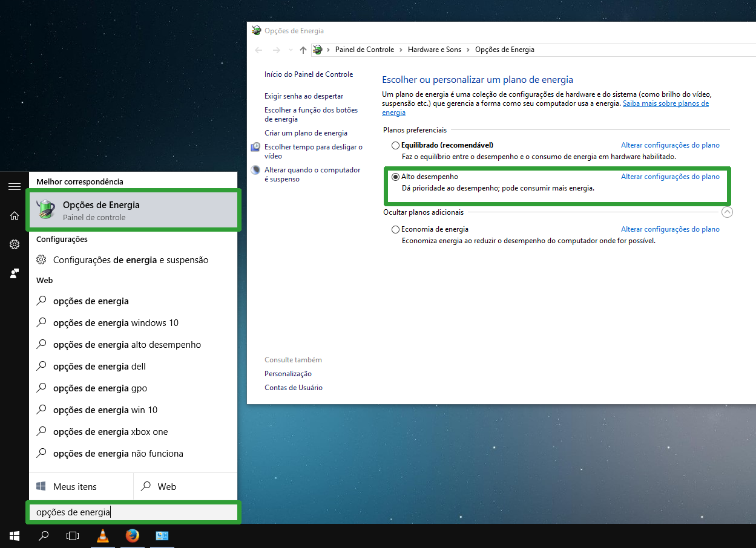Open the Opções de Energia best match result

point(133,210)
